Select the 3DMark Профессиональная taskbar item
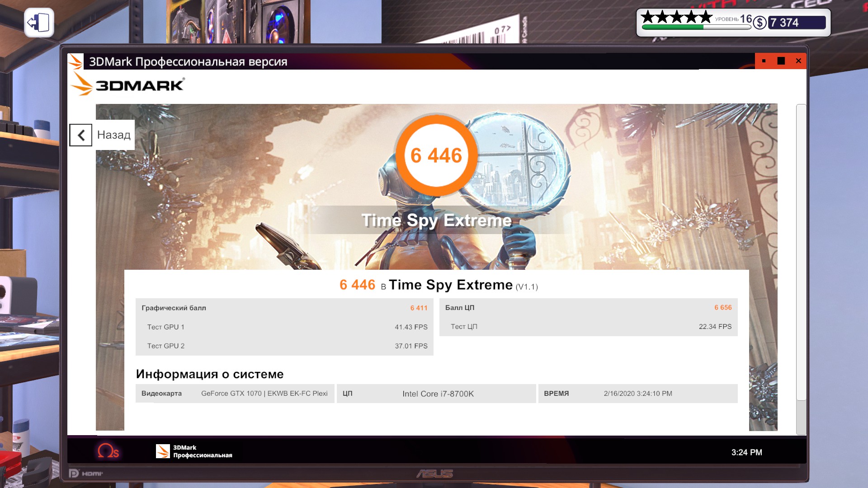The width and height of the screenshot is (868, 488). [x=194, y=451]
